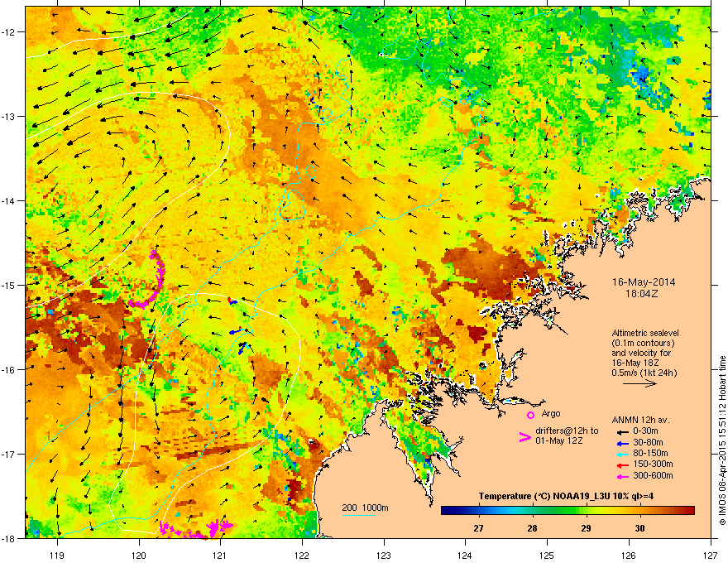
Task: Click the dark red end of temperature colorbar
Action: (x=691, y=511)
